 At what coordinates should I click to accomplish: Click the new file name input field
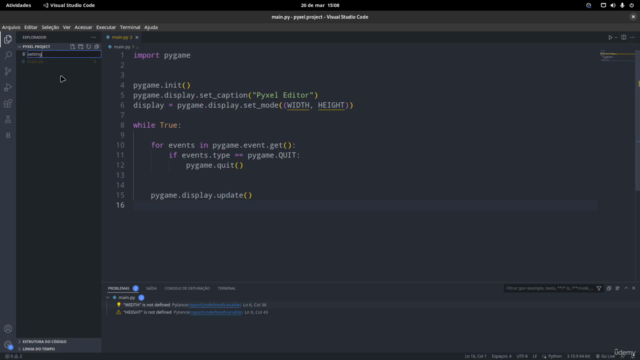click(x=64, y=54)
